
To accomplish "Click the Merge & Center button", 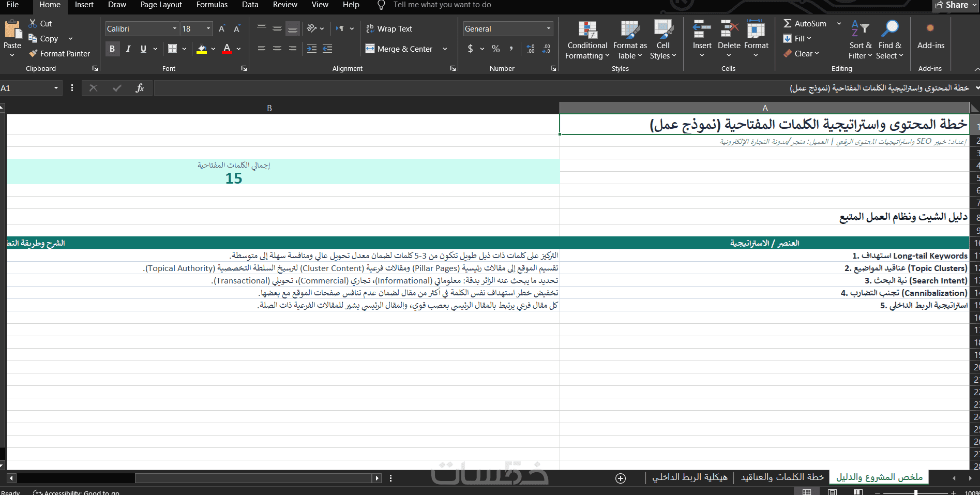I will tap(399, 49).
